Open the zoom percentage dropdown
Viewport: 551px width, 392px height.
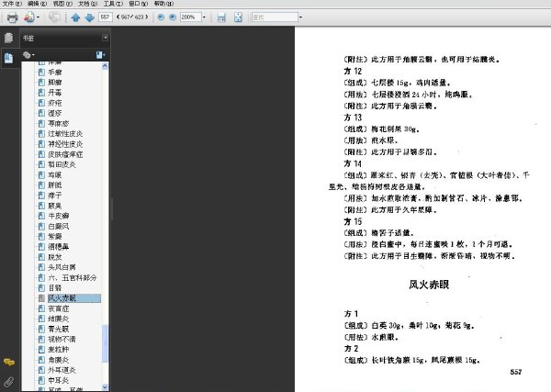point(204,17)
